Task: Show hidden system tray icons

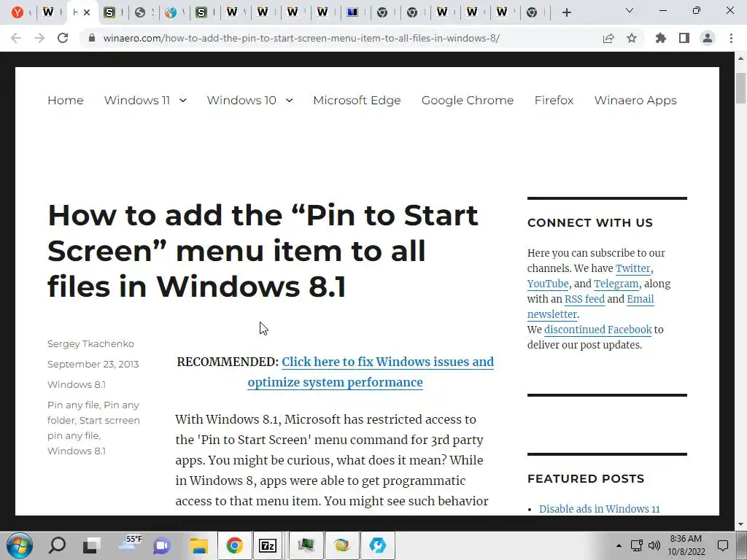Action: pyautogui.click(x=619, y=545)
